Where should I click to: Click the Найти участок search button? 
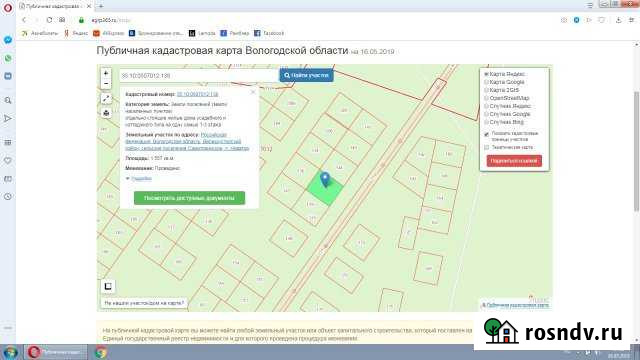tap(307, 75)
